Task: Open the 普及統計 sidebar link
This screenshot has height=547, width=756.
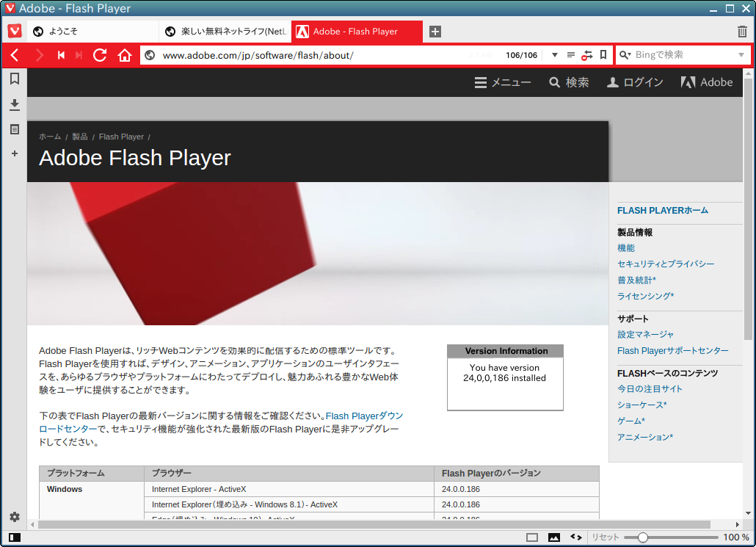Action: click(636, 280)
